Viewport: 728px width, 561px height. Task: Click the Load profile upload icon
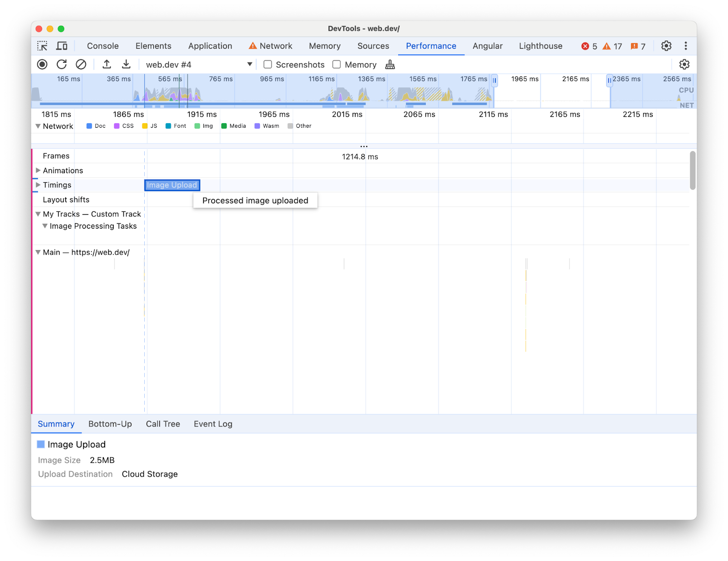pos(106,64)
